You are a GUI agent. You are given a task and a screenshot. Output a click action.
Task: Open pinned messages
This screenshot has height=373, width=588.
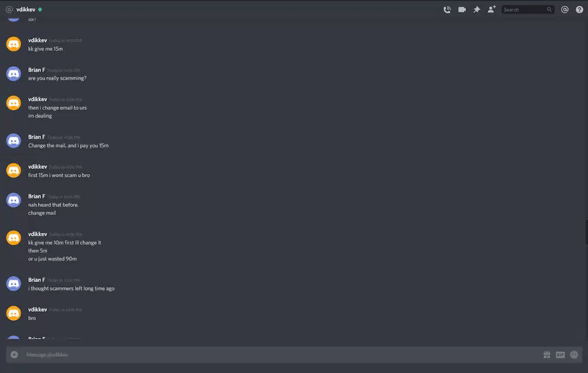pyautogui.click(x=476, y=10)
